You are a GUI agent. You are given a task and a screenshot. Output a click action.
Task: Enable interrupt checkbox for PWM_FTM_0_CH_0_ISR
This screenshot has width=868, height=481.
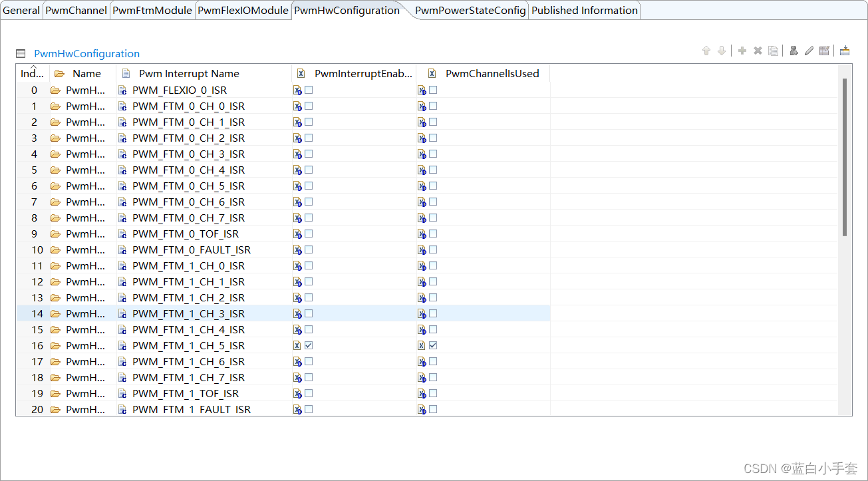pyautogui.click(x=309, y=106)
